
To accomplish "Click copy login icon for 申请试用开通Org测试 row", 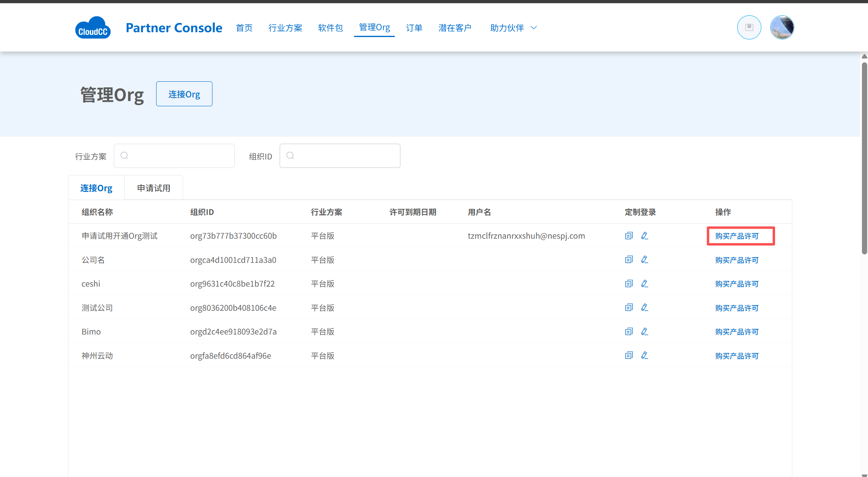I will click(x=629, y=235).
